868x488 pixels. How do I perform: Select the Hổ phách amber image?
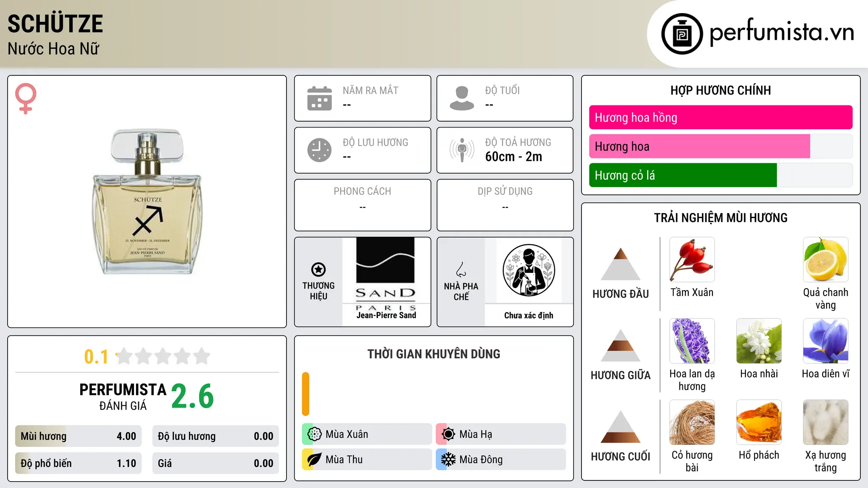tap(759, 422)
